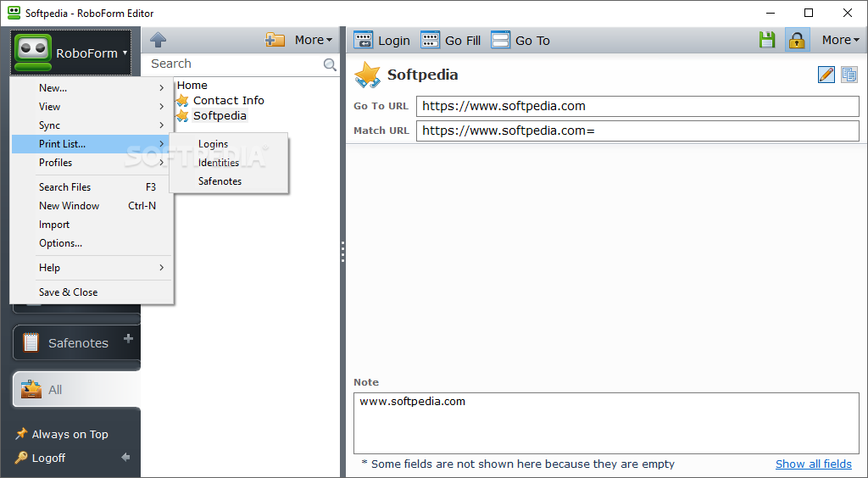Click the search magnifier icon
The height and width of the screenshot is (478, 868).
(330, 64)
